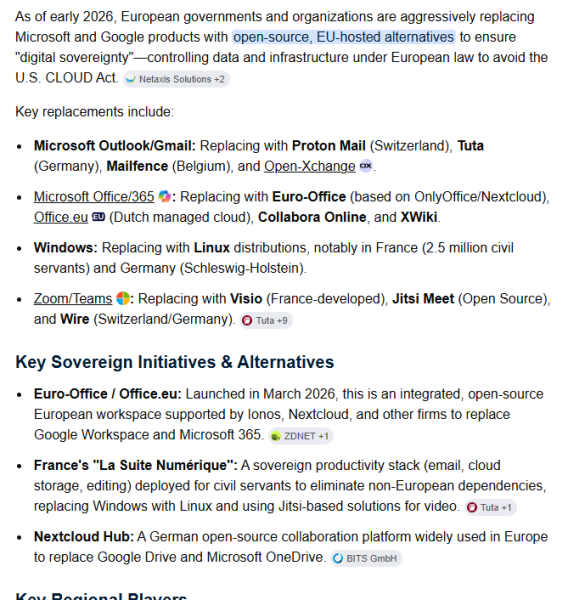This screenshot has height=600, width=568.
Task: Click the Netaxis Solutions logo icon
Action: [131, 79]
